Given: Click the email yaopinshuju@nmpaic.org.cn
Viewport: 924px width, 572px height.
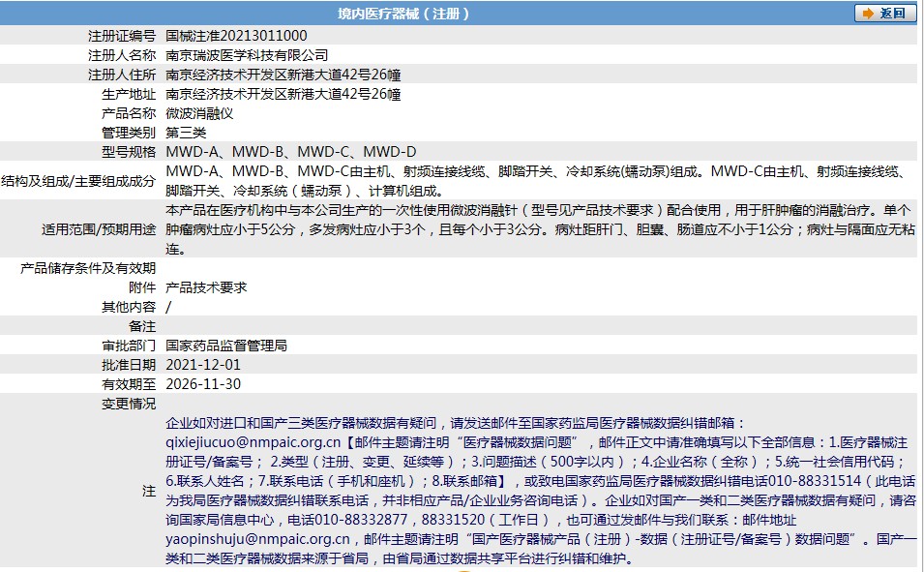Looking at the screenshot, I should click(257, 539).
